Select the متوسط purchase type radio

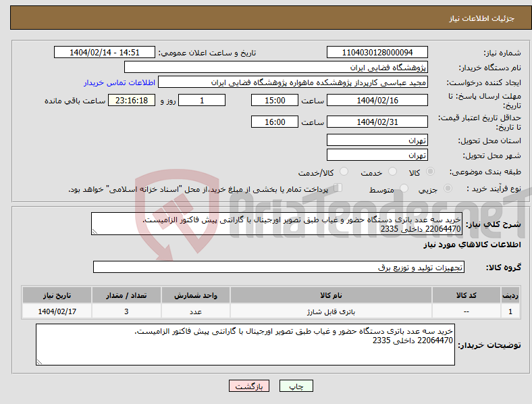click(404, 188)
